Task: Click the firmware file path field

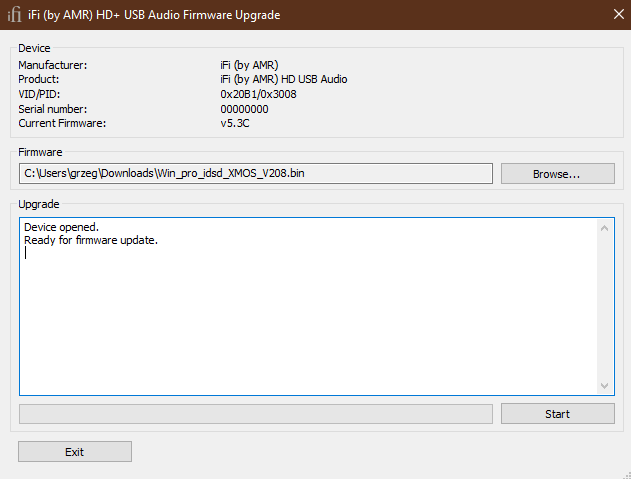Action: tap(256, 173)
